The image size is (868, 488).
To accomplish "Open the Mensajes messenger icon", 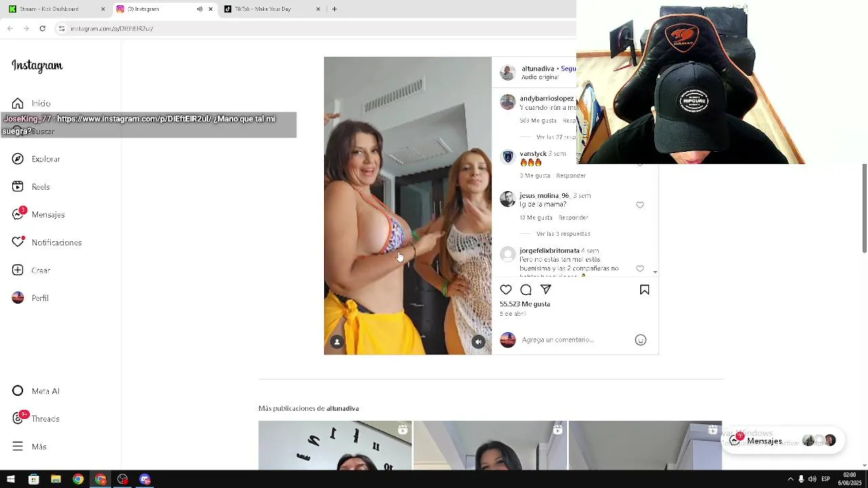I will click(18, 214).
